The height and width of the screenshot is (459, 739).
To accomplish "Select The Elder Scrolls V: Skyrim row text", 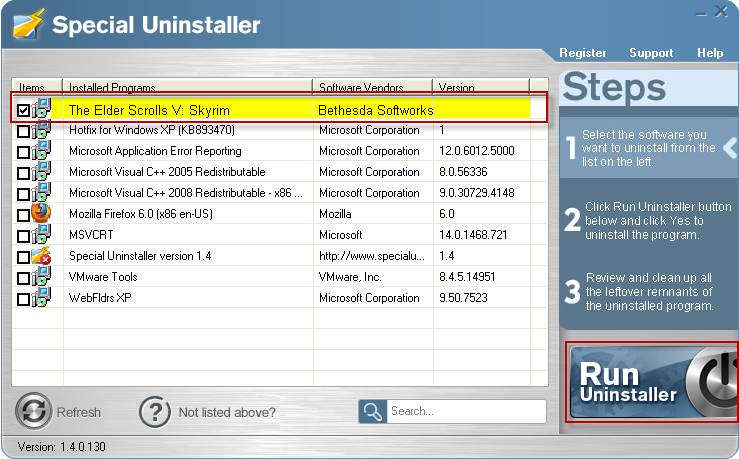I will pos(149,110).
